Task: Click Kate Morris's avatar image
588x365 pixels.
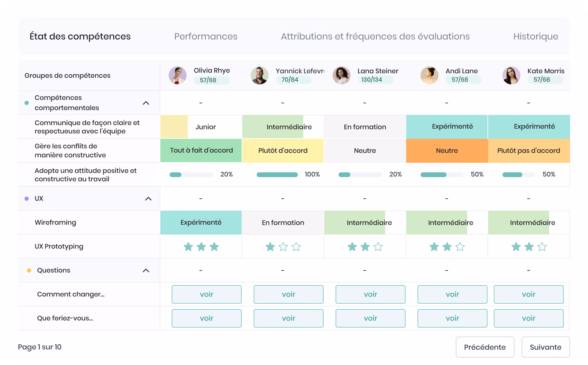Action: click(x=511, y=75)
